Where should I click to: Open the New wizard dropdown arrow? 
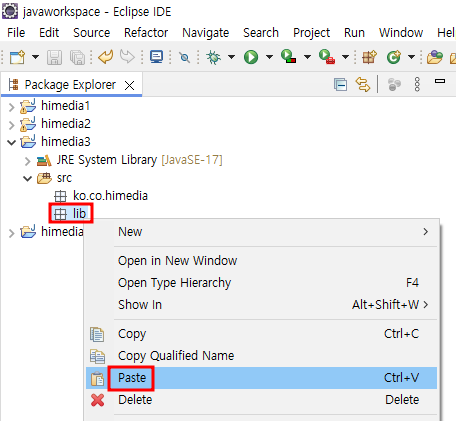point(35,57)
